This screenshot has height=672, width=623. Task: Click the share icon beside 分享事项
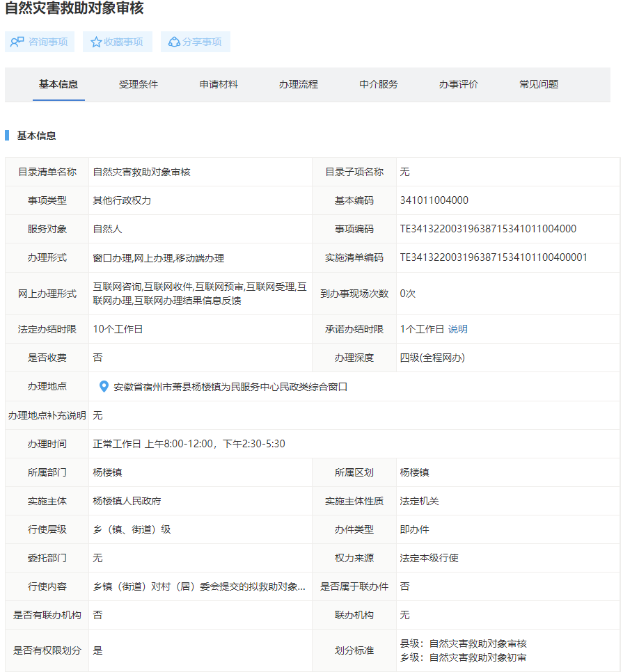[x=174, y=42]
